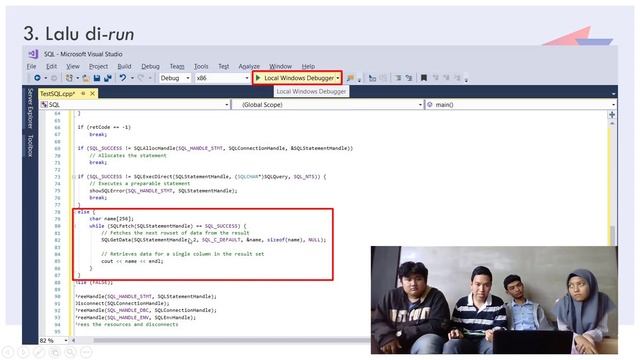The image size is (640, 360).
Task: Click the Redo icon
Action: (141, 78)
